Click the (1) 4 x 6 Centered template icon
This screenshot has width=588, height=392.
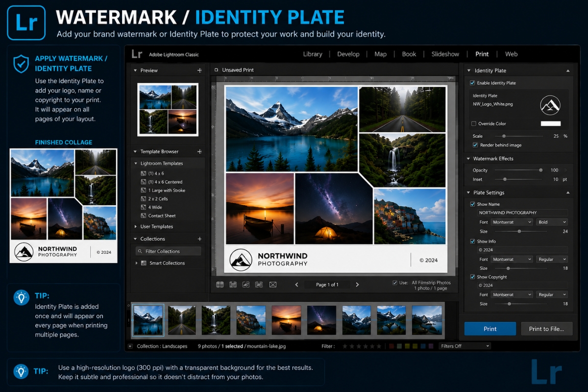click(144, 182)
